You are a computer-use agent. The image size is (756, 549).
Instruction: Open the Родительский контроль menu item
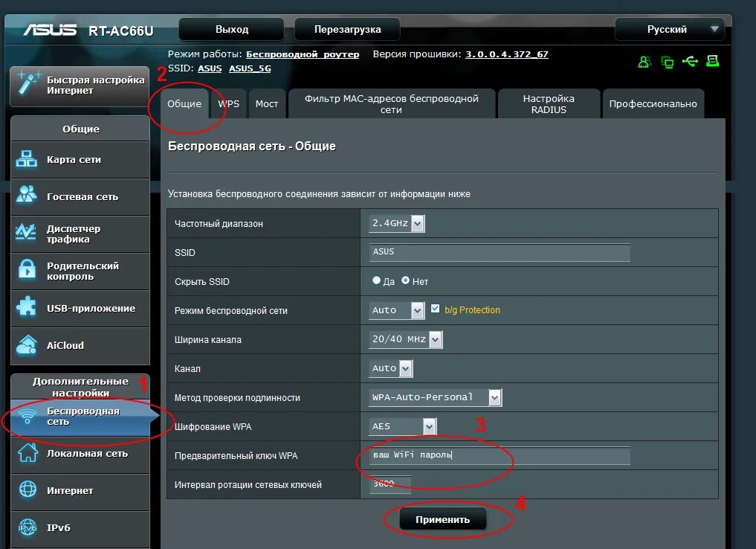[80, 271]
